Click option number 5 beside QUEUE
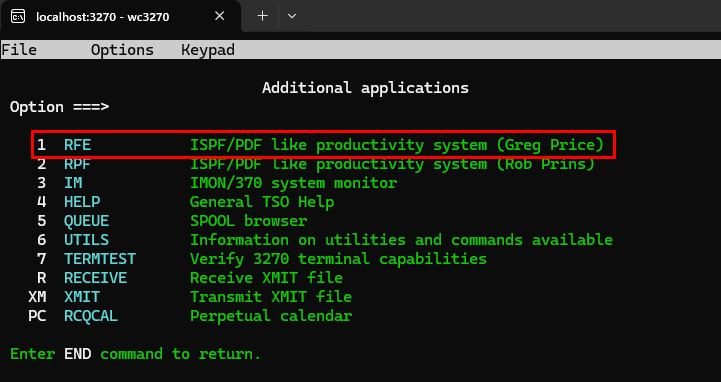This screenshot has height=382, width=721. 41,221
